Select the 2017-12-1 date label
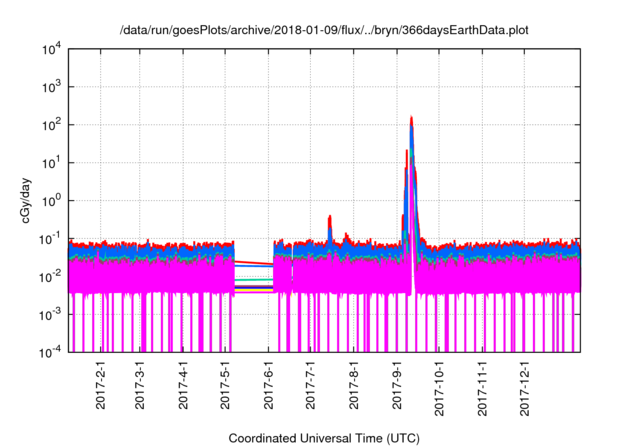This screenshot has width=640, height=448. click(x=524, y=388)
